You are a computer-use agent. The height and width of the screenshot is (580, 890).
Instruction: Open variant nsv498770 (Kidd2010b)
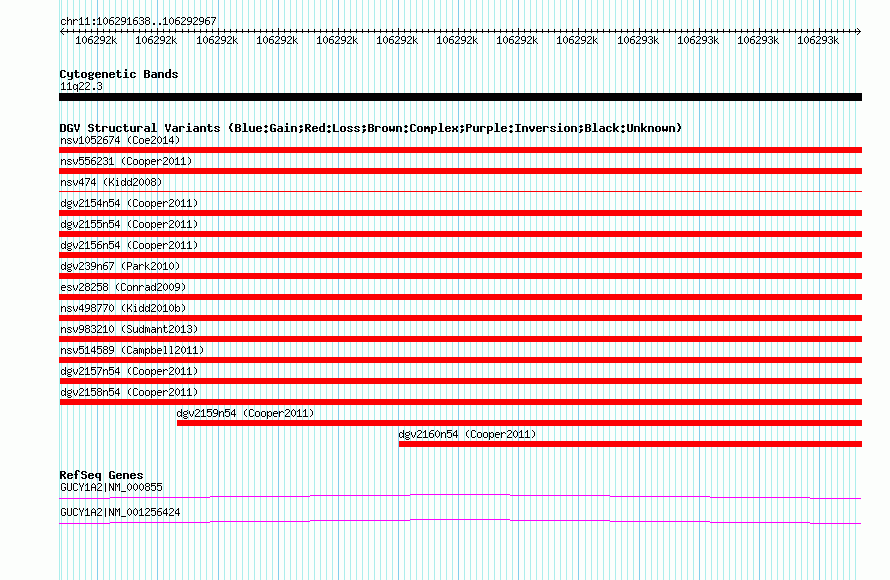tap(123, 308)
